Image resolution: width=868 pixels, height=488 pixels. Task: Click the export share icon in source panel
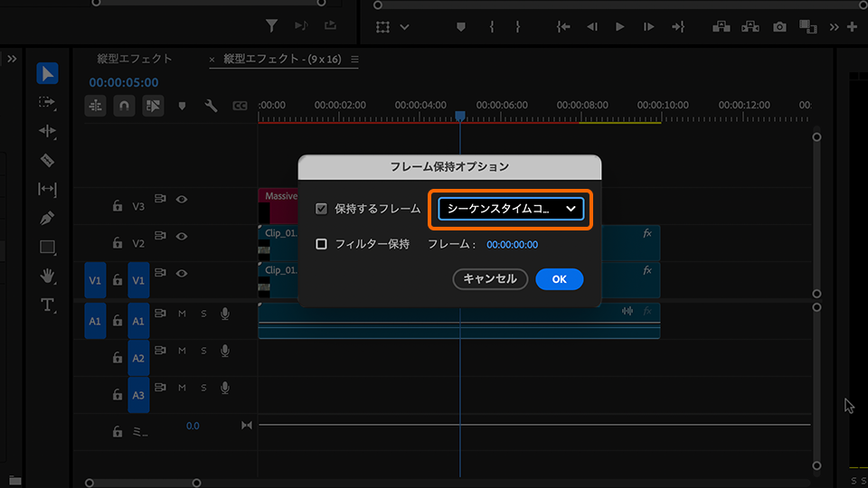pyautogui.click(x=331, y=25)
